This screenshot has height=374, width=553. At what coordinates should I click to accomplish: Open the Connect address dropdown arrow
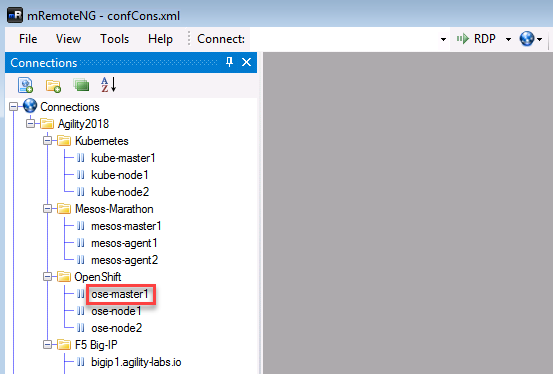(x=443, y=39)
